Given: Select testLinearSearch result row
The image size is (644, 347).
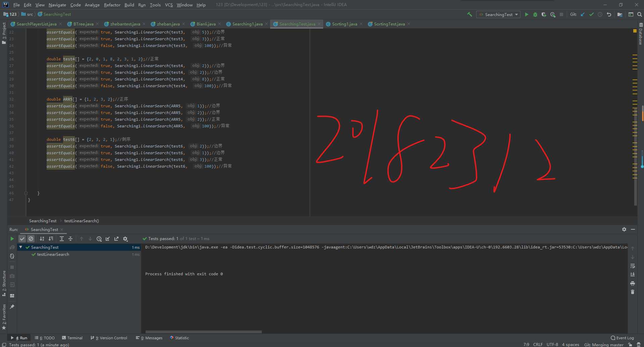Looking at the screenshot, I should pyautogui.click(x=79, y=254).
